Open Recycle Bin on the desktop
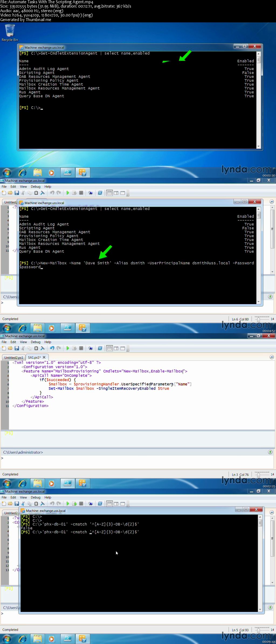 click(x=10, y=33)
